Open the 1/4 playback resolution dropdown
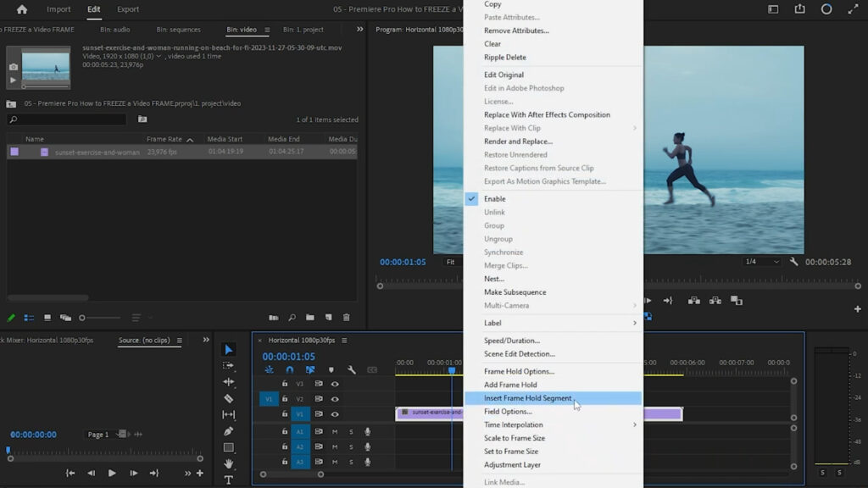 tap(762, 262)
